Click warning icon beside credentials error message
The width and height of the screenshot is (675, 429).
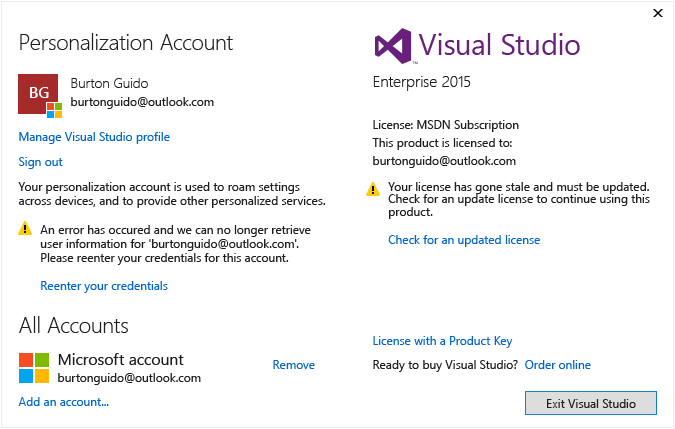click(x=25, y=228)
